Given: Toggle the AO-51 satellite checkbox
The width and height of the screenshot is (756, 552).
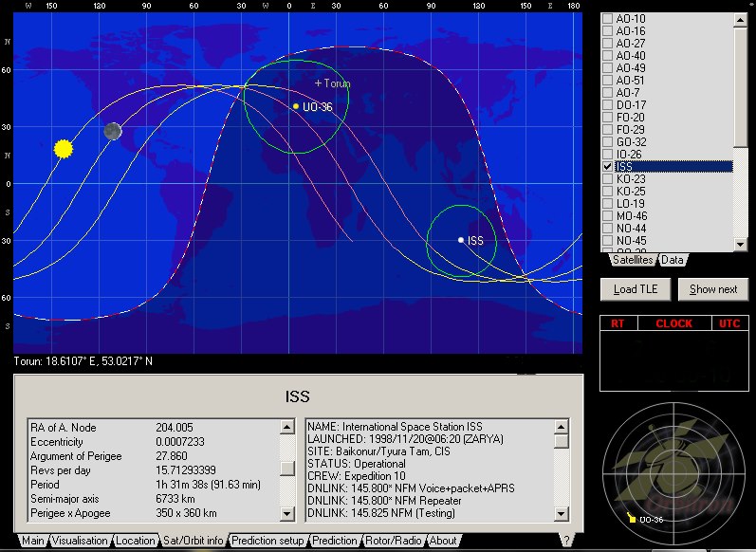Looking at the screenshot, I should click(x=607, y=80).
